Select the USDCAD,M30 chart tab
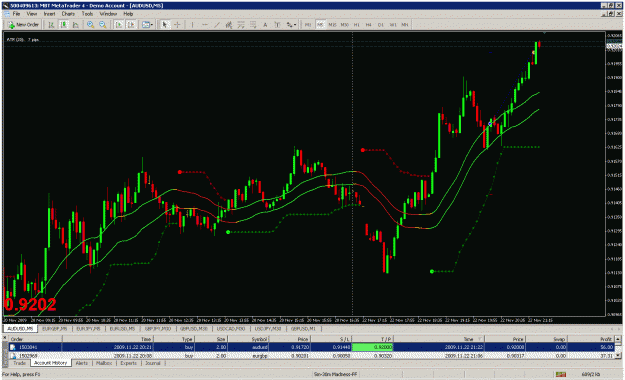This screenshot has width=625, height=380. [x=231, y=329]
